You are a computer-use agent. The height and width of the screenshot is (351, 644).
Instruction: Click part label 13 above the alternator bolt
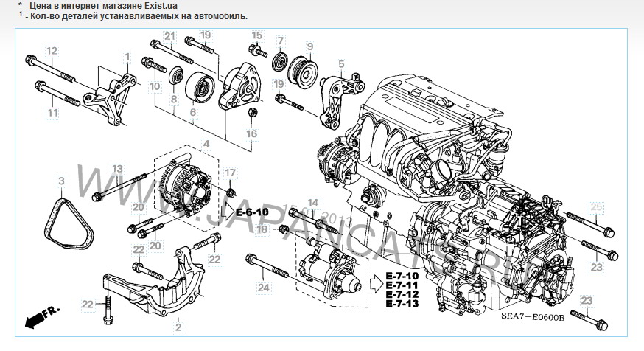click(x=117, y=169)
